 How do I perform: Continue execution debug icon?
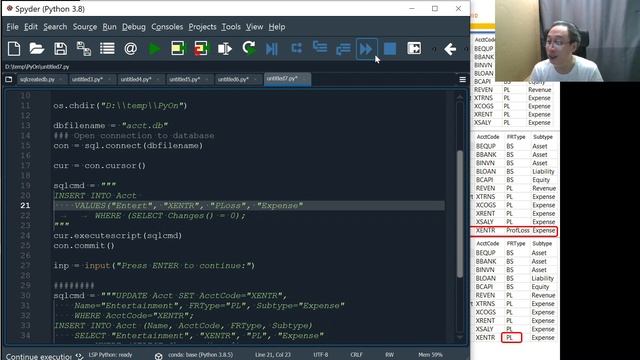click(x=366, y=49)
